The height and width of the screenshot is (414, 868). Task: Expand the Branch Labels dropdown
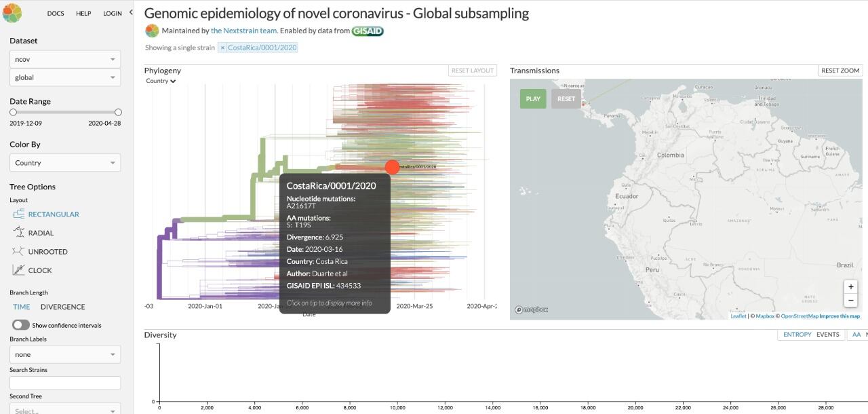tap(65, 354)
